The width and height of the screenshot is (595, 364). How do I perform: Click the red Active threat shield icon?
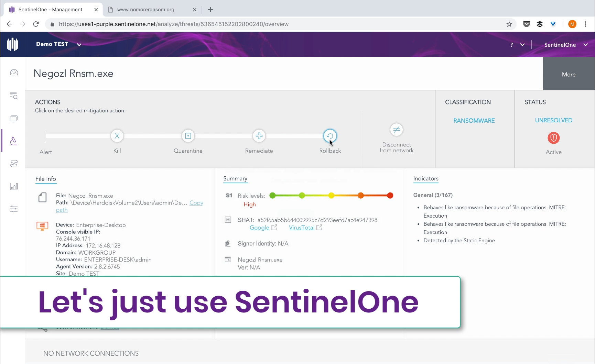[553, 138]
